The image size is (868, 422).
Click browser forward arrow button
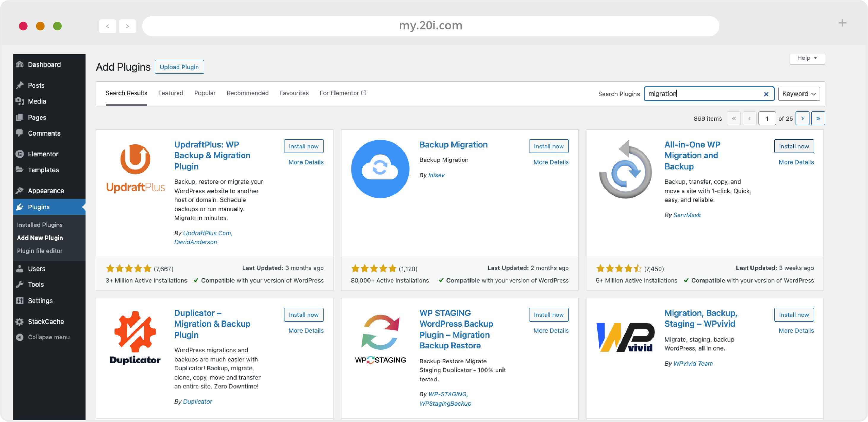point(127,26)
